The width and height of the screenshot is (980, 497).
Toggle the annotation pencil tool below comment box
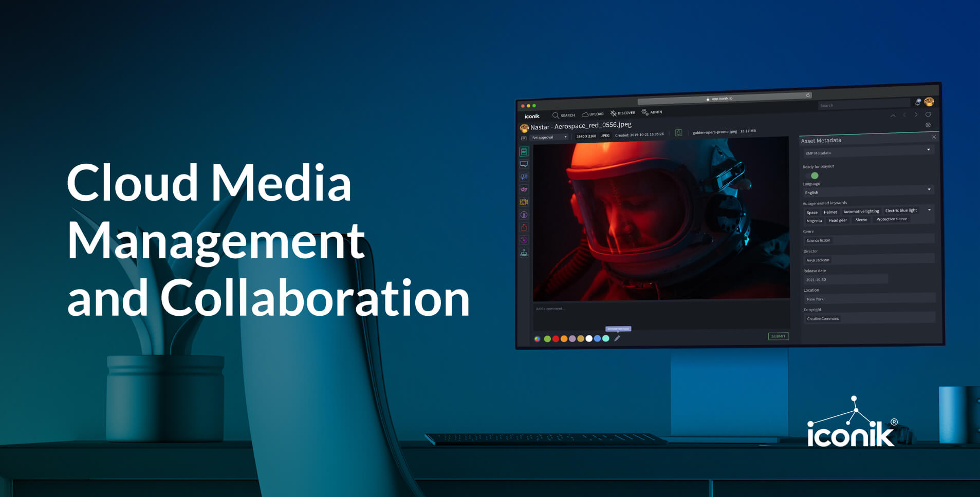point(617,338)
